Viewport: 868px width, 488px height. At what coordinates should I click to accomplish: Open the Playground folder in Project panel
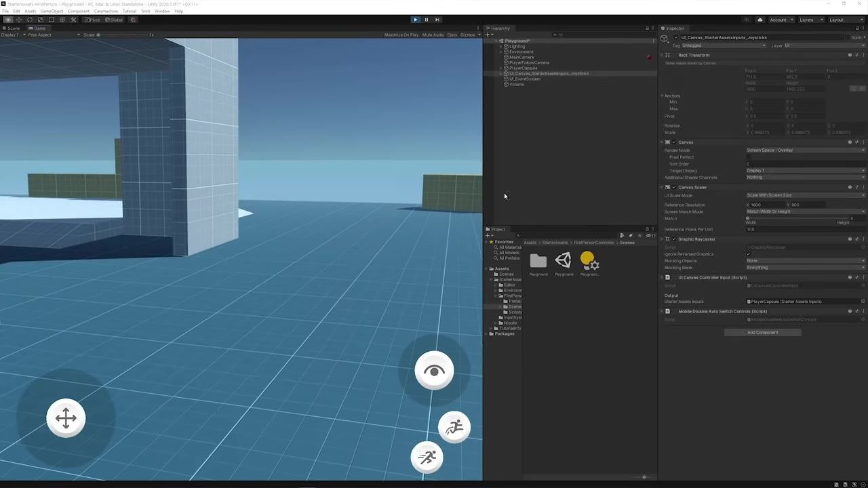538,264
